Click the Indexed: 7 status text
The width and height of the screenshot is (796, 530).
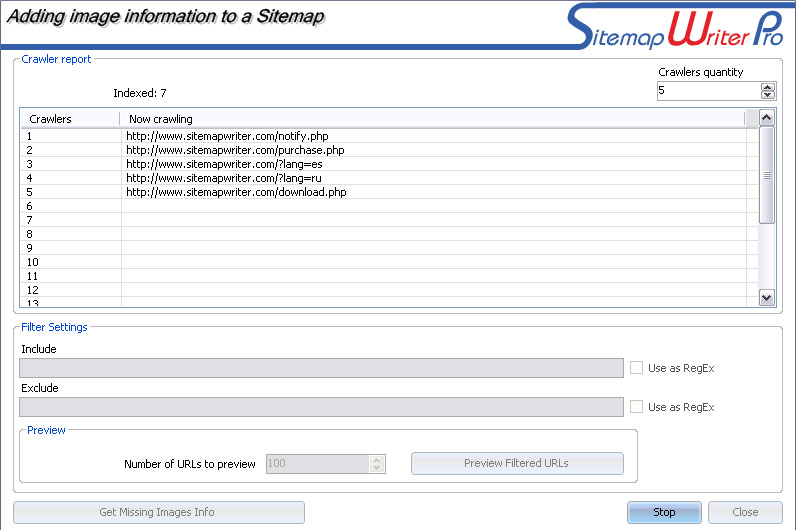coord(140,93)
